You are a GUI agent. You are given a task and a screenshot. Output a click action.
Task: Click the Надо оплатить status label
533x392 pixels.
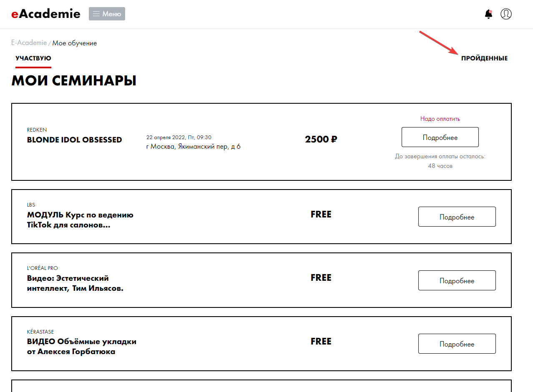[x=440, y=119]
